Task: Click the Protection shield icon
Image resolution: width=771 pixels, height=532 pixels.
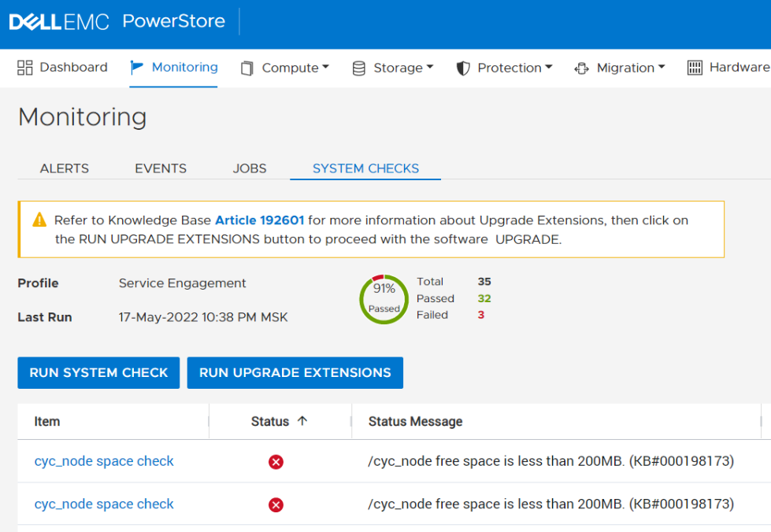Action: [465, 68]
